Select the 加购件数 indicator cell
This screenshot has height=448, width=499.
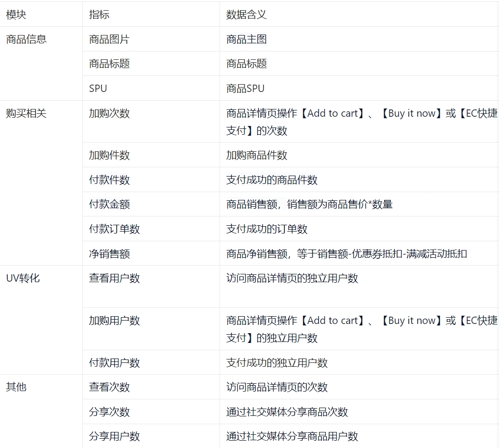click(x=110, y=155)
